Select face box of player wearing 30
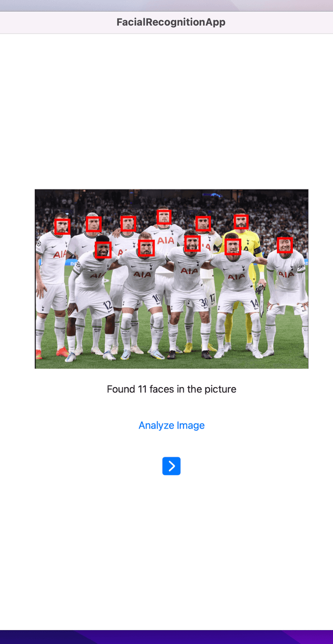Image resolution: width=333 pixels, height=644 pixels. (192, 244)
